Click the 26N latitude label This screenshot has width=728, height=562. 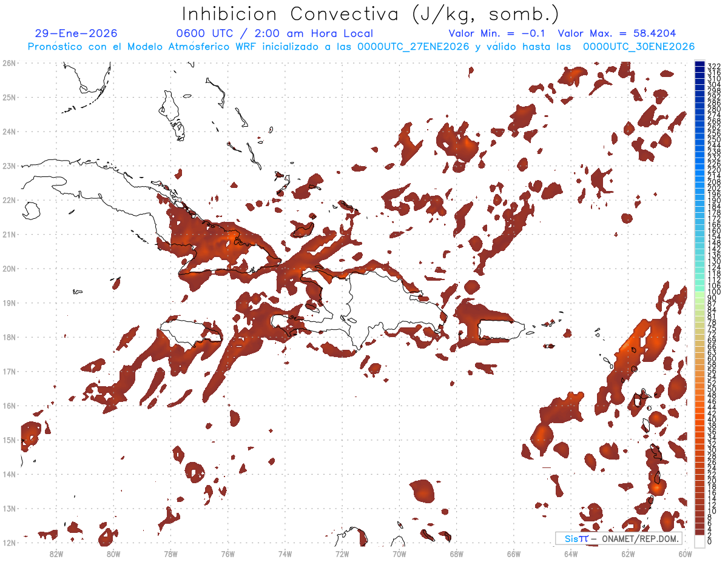click(x=9, y=63)
